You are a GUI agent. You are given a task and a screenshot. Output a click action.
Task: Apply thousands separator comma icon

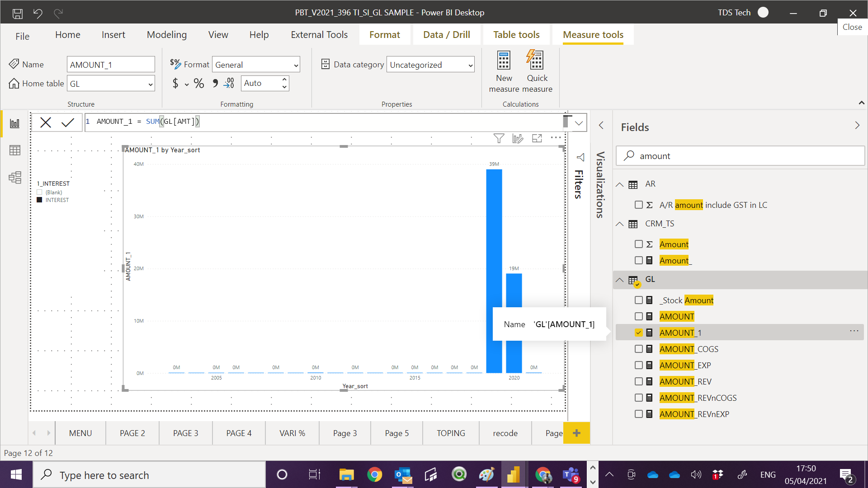coord(215,83)
